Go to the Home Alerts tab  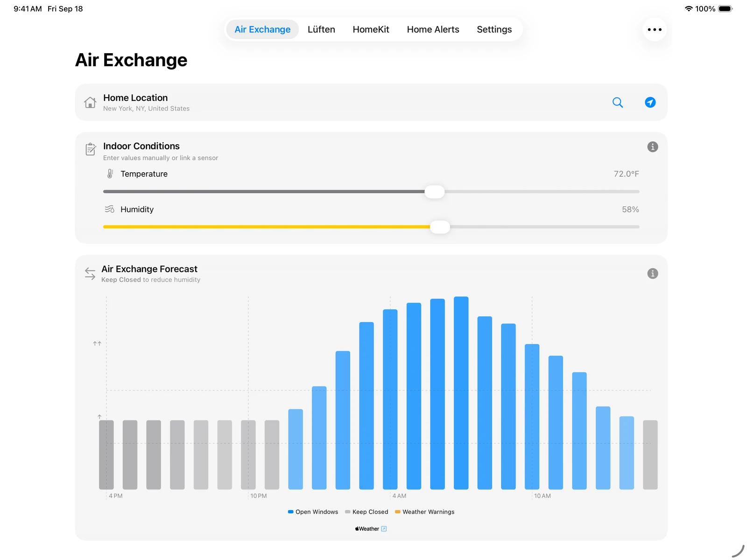click(x=433, y=29)
